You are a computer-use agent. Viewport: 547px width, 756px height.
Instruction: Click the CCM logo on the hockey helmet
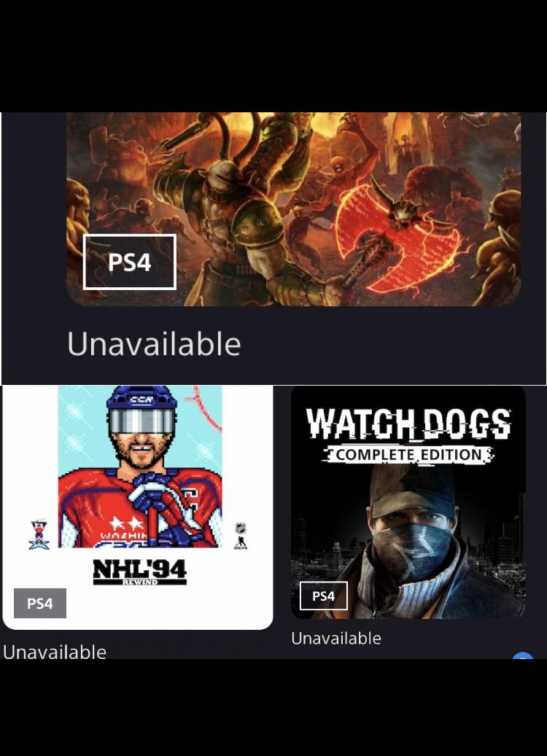click(141, 400)
